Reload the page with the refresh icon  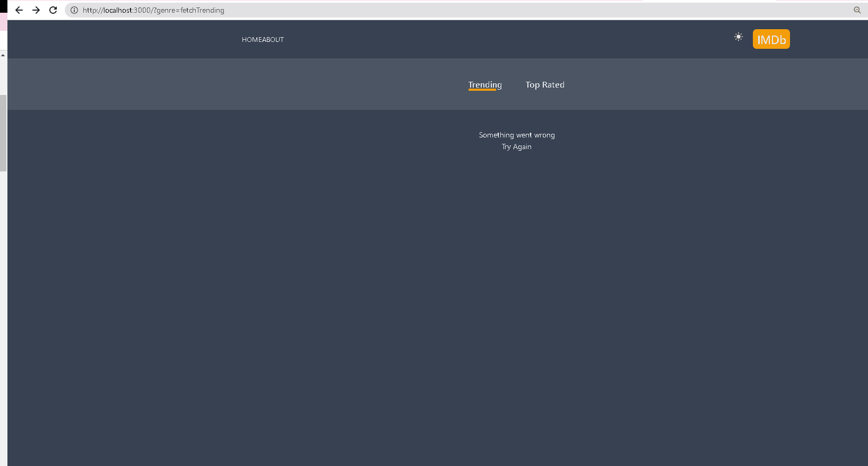53,10
